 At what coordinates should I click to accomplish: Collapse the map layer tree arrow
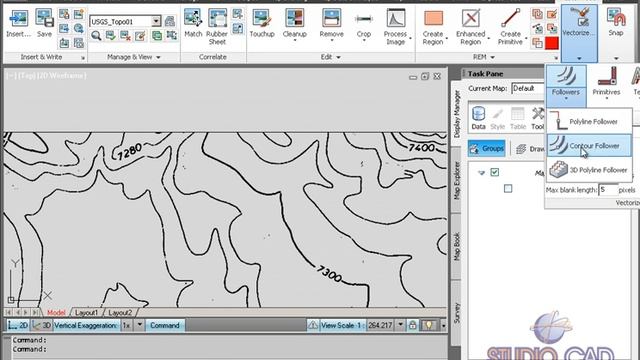tap(481, 173)
